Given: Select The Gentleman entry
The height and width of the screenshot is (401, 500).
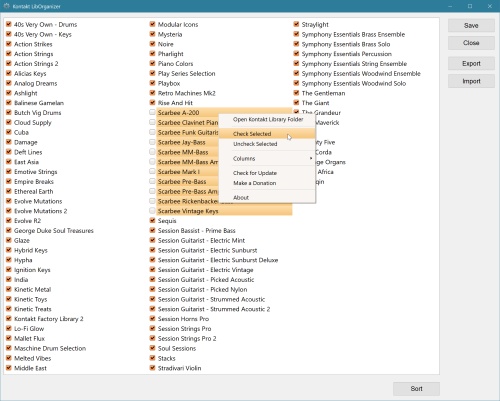Looking at the screenshot, I should click(x=323, y=93).
